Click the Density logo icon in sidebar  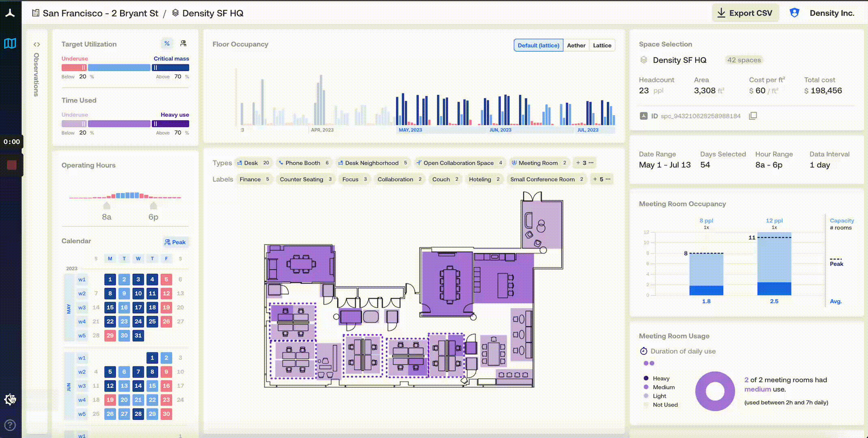tap(10, 13)
